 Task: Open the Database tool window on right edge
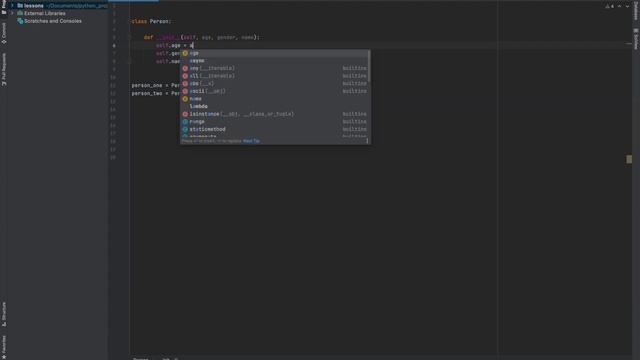(636, 10)
